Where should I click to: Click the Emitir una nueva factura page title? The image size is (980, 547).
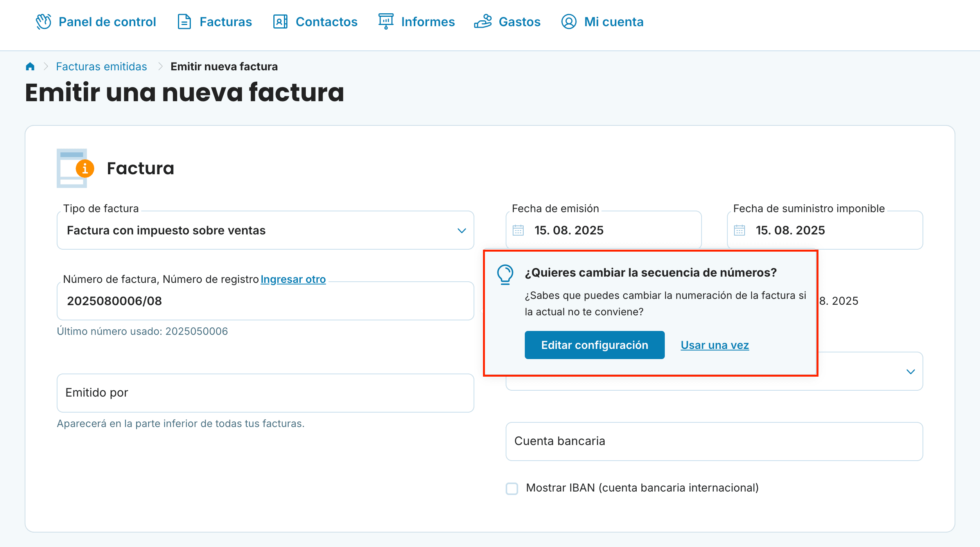tap(185, 93)
